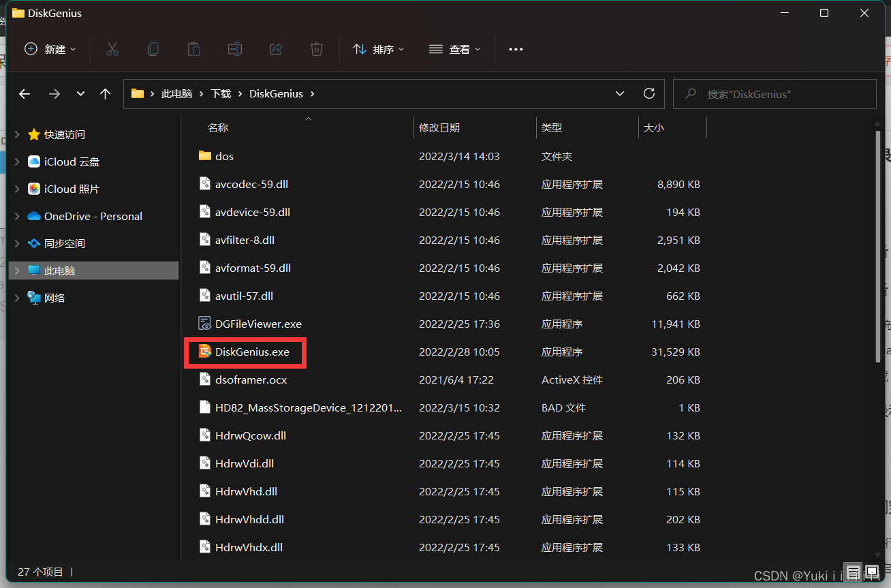Click the Delete trash can icon

coord(317,49)
